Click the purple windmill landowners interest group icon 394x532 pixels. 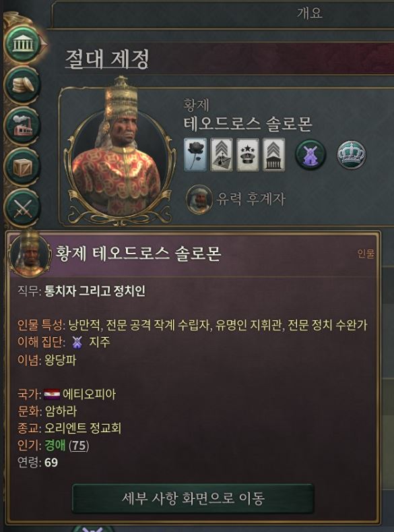[310, 154]
